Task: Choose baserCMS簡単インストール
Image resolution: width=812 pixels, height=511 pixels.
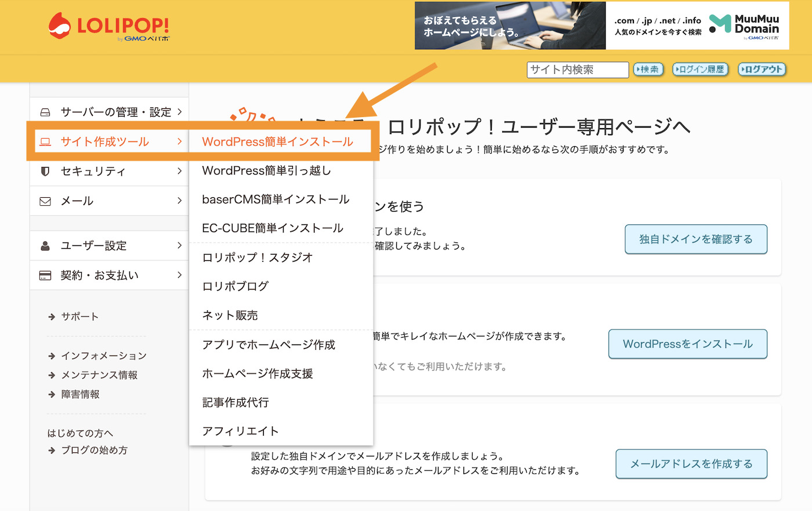Action: [275, 200]
